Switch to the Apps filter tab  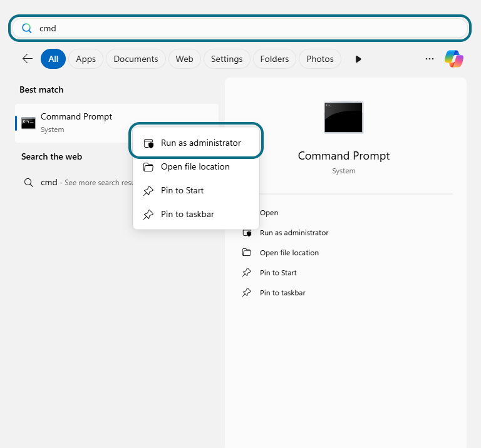click(86, 59)
